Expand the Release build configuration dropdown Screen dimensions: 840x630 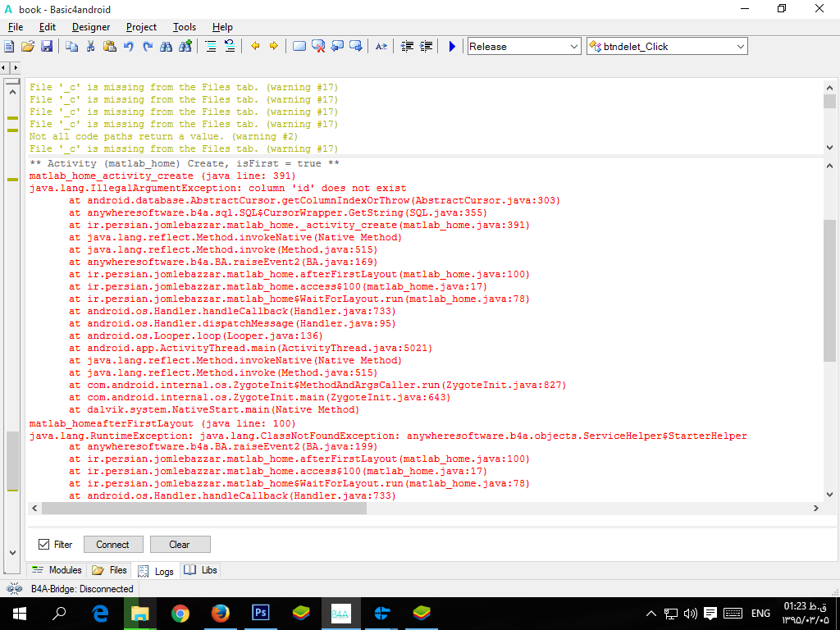[574, 47]
